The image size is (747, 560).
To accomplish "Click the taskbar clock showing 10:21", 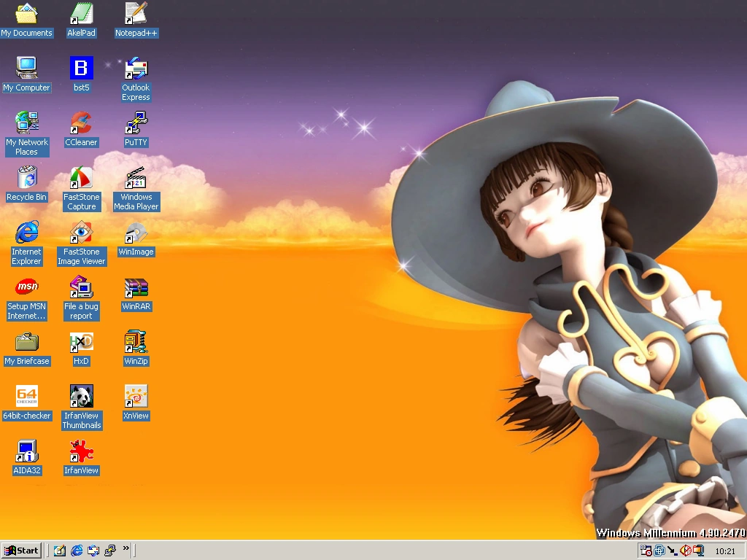I will (726, 551).
